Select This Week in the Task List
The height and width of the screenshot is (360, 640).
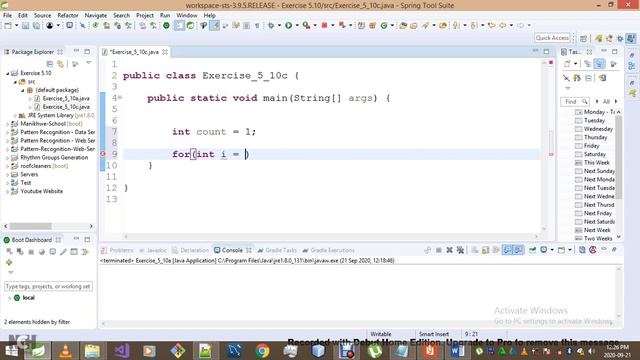click(596, 163)
